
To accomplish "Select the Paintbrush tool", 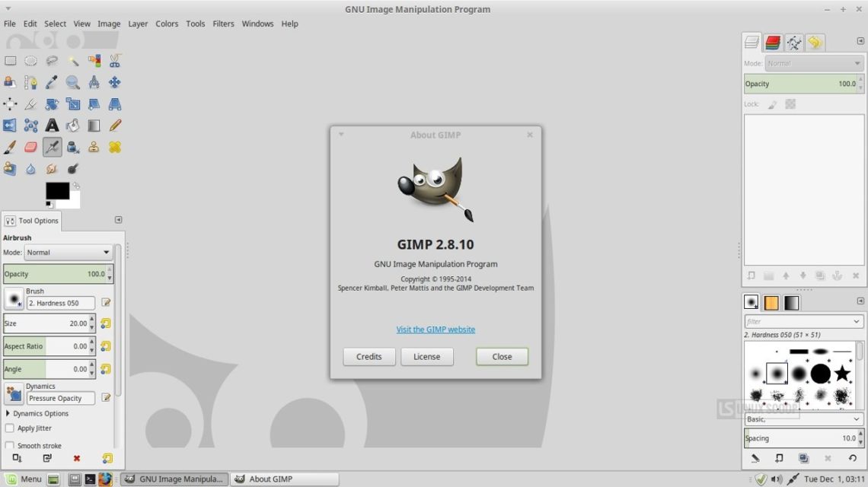I will click(10, 147).
